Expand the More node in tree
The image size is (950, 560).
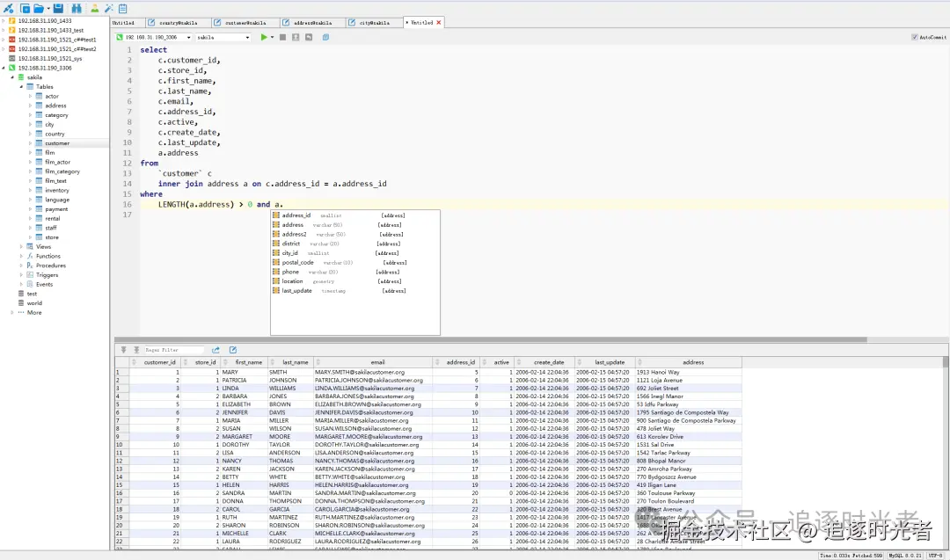12,312
